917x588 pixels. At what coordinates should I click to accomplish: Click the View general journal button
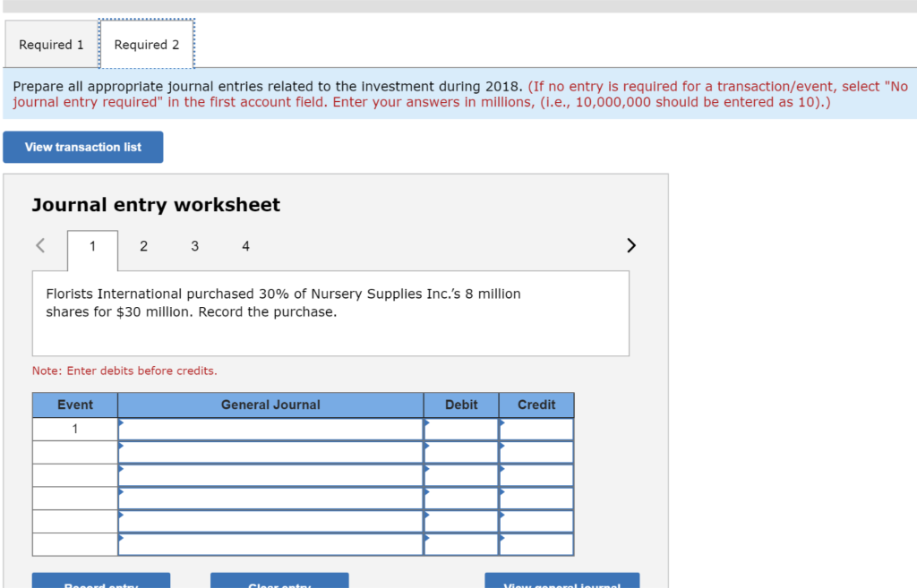561,583
